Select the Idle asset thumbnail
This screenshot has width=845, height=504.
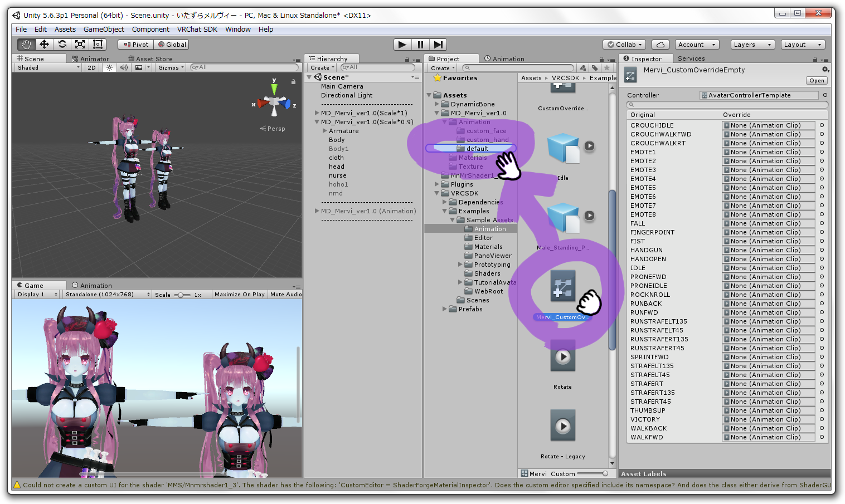pos(564,149)
